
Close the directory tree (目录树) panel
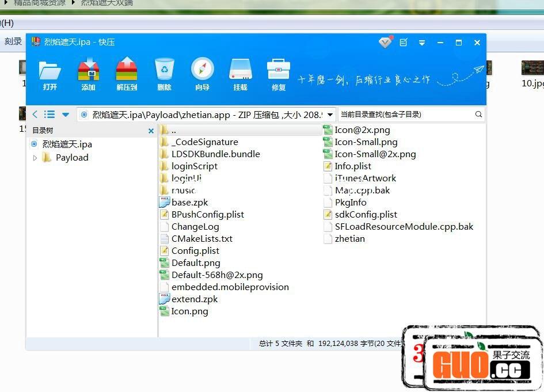click(151, 131)
